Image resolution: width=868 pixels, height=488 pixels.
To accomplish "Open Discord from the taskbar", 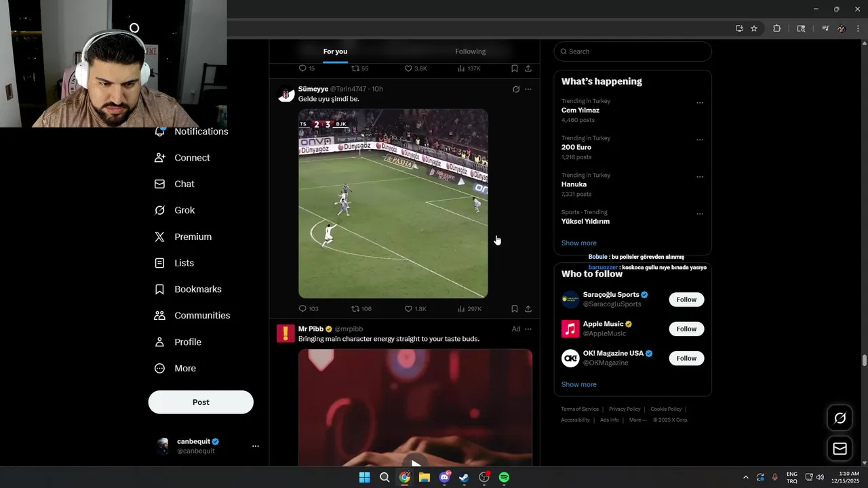I will pos(444,477).
